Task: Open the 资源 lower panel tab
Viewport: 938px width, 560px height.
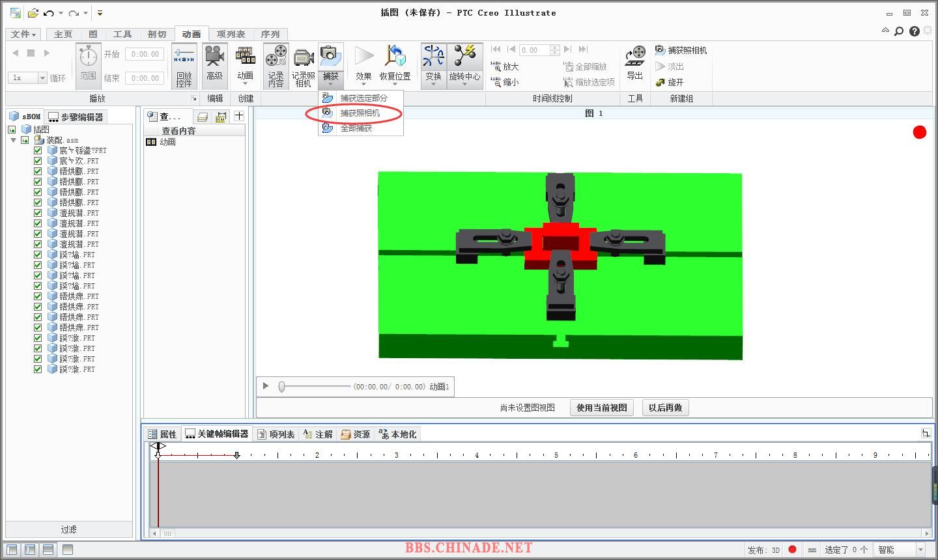Action: pyautogui.click(x=356, y=434)
